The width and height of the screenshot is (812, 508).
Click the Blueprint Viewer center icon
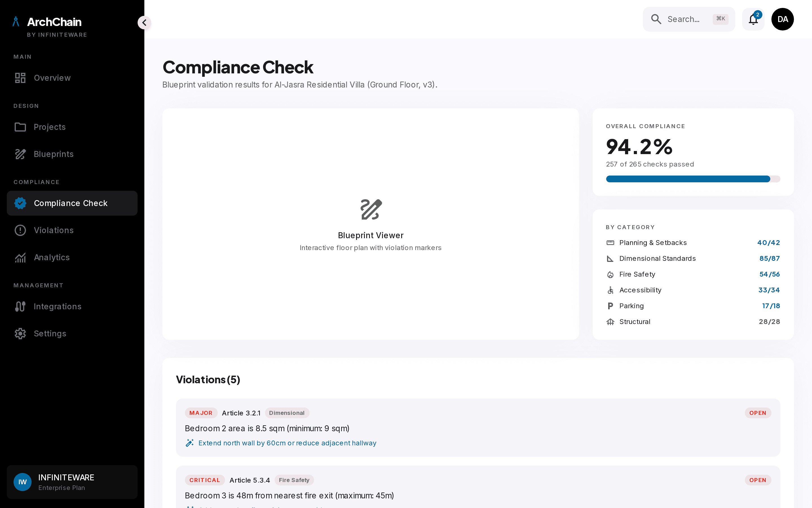click(x=371, y=209)
